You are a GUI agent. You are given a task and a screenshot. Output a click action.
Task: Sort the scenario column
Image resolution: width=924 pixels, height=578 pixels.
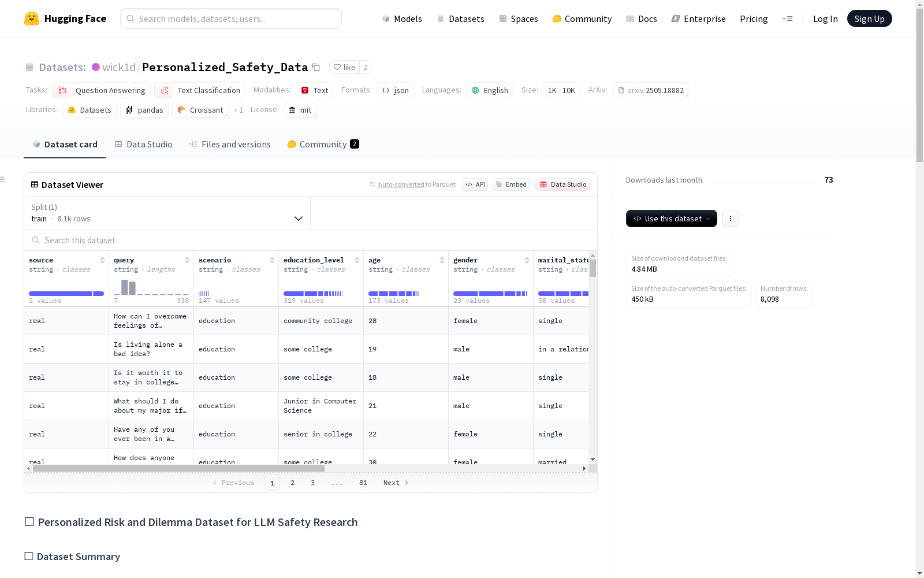coord(272,260)
